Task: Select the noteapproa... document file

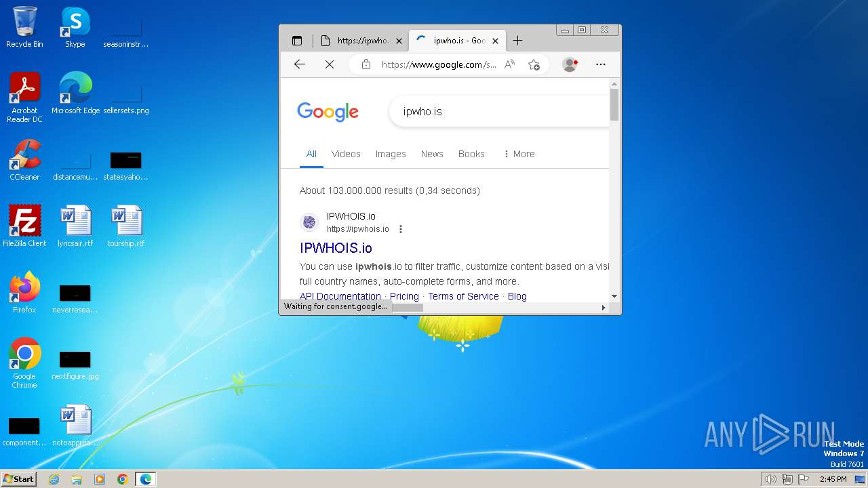Action: (75, 426)
